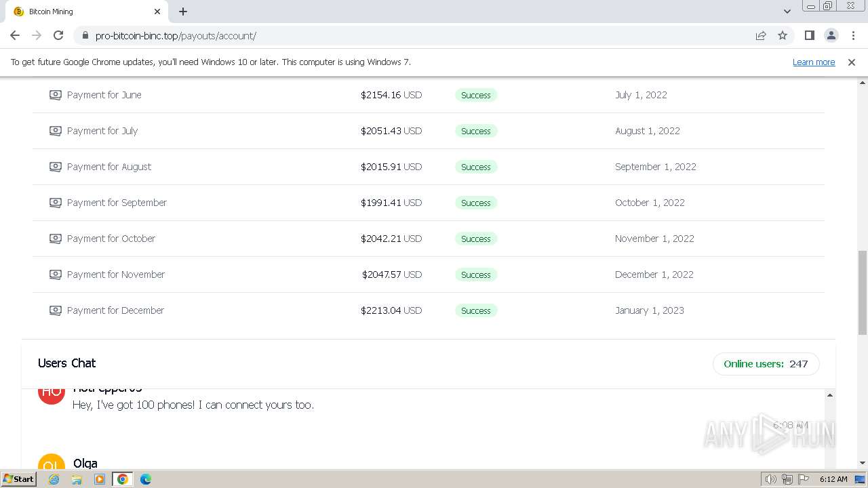
Task: Open the Learn more link
Action: (814, 62)
